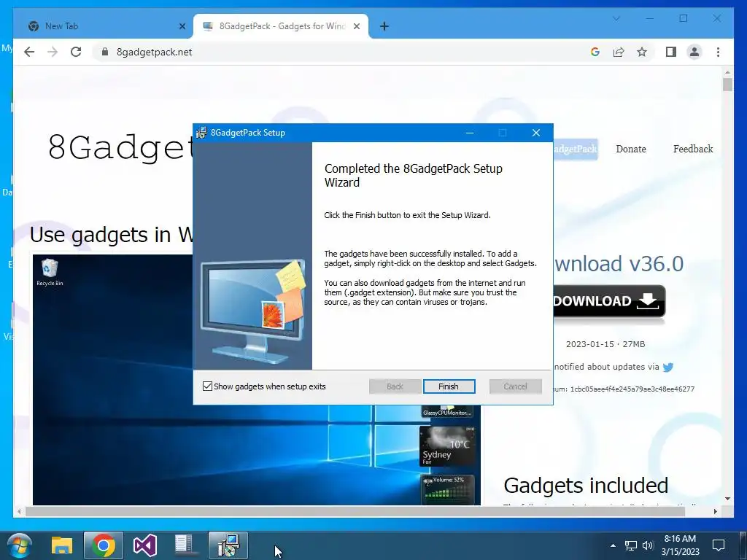Share this page via the share icon

coord(619,52)
